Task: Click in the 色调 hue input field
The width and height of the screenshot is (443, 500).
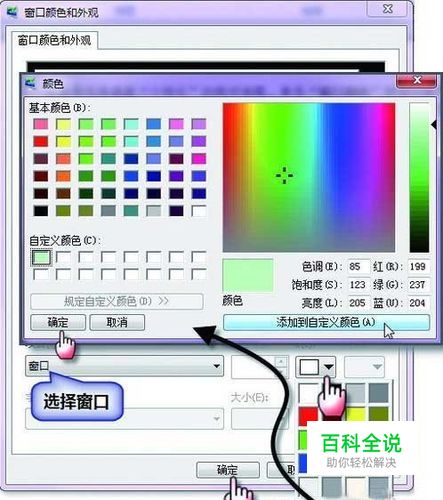Action: tap(359, 267)
